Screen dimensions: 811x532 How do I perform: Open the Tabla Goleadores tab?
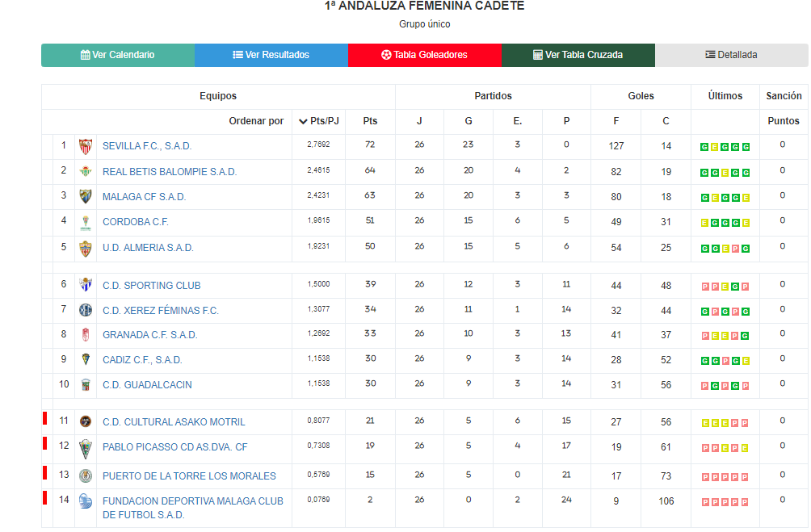coord(425,55)
